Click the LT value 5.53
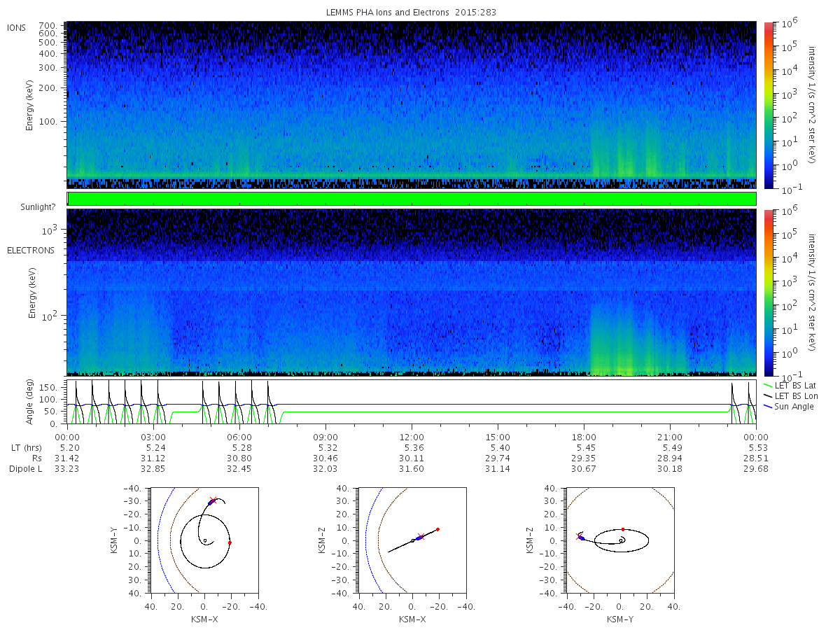Screen dimensions: 840x630 pos(757,447)
